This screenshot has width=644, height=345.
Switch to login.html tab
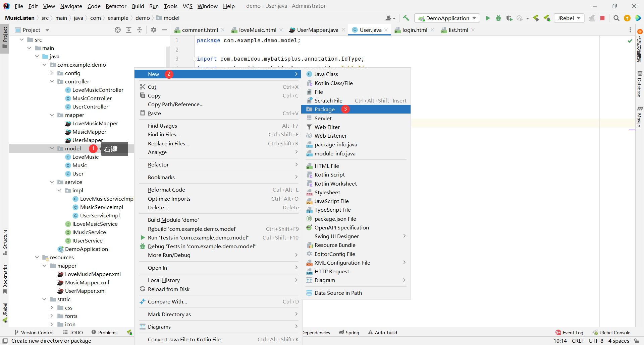point(414,30)
